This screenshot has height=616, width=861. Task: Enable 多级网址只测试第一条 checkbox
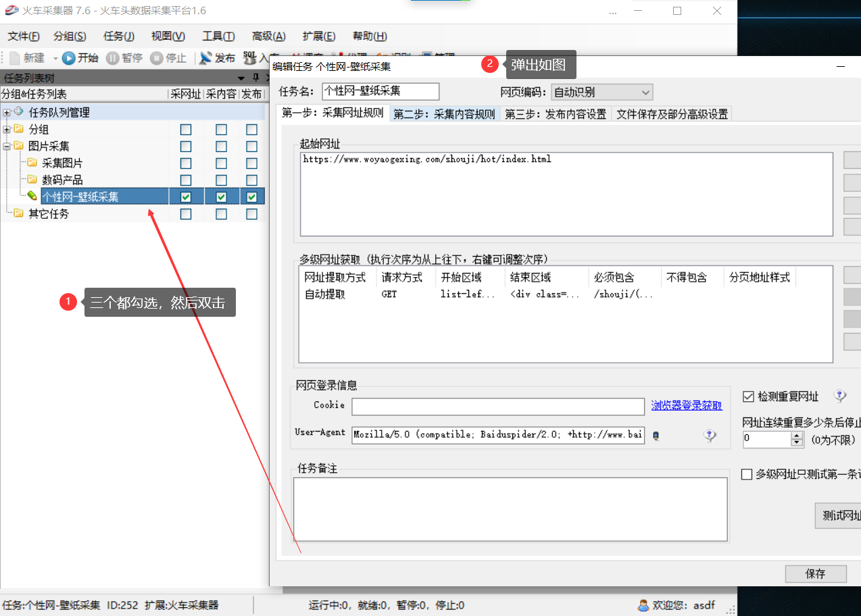(x=747, y=475)
